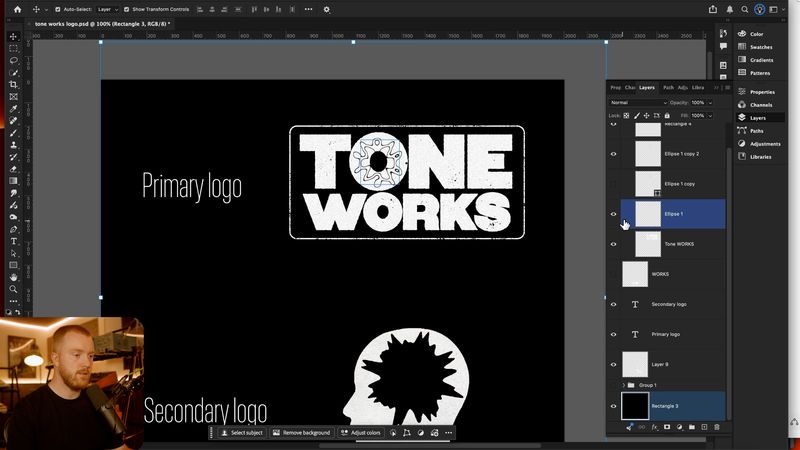This screenshot has width=800, height=450.
Task: Select the Frame tool
Action: [x=14, y=96]
